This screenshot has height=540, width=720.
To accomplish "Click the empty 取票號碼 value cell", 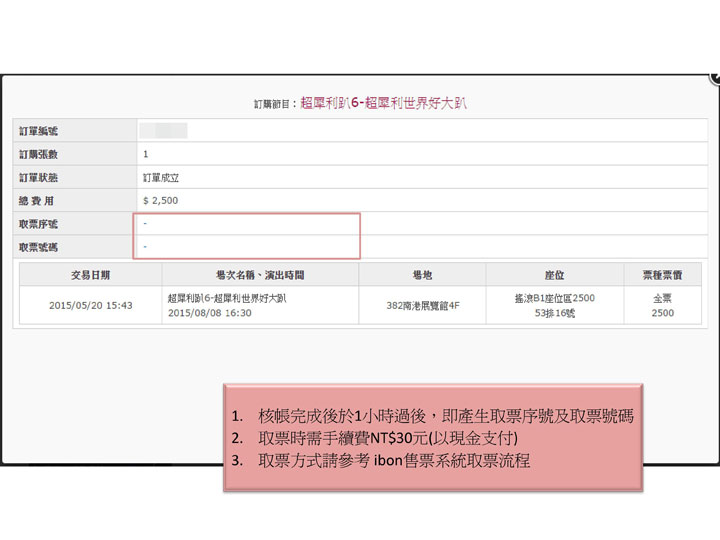I will point(247,246).
